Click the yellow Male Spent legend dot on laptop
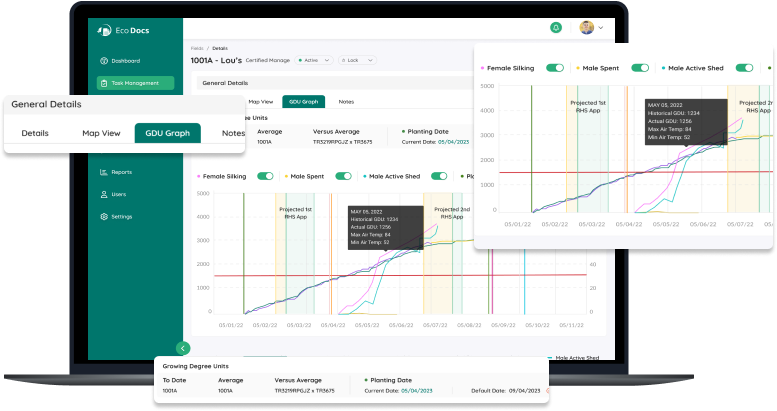Viewport: 777px width, 411px height. click(x=286, y=176)
